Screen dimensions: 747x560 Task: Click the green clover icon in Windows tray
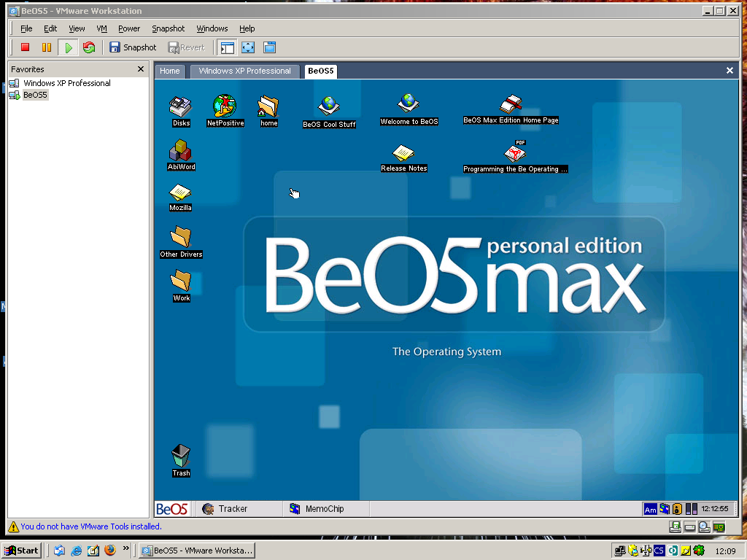[x=698, y=551]
